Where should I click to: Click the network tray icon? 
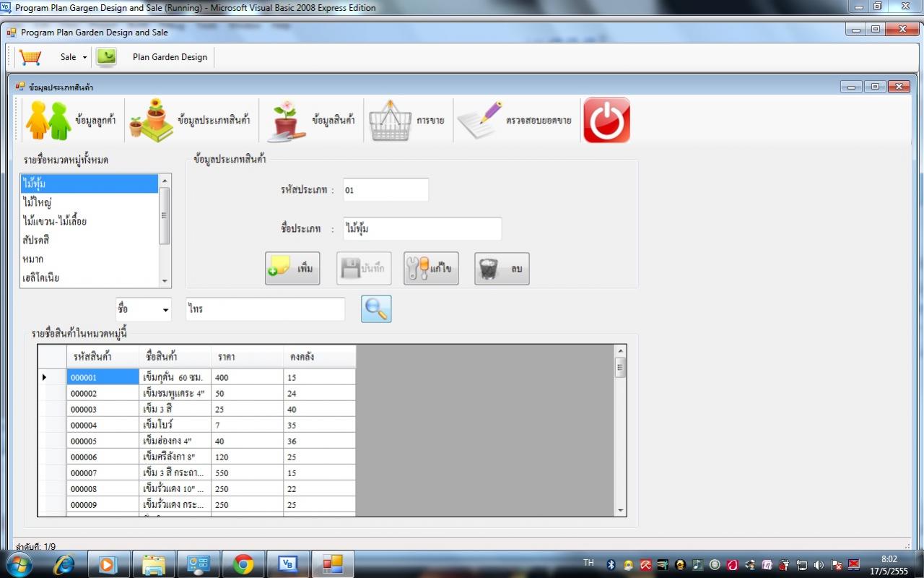click(x=802, y=564)
